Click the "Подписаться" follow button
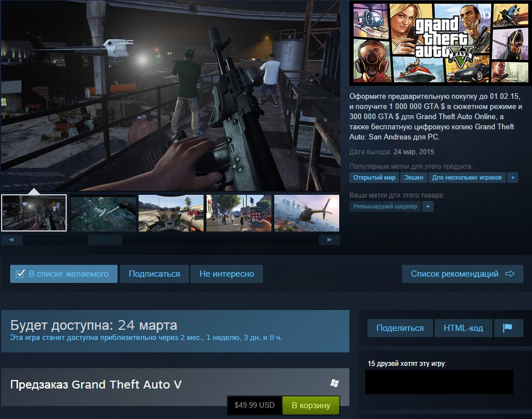Viewport: 532px width, 419px height. coord(154,274)
